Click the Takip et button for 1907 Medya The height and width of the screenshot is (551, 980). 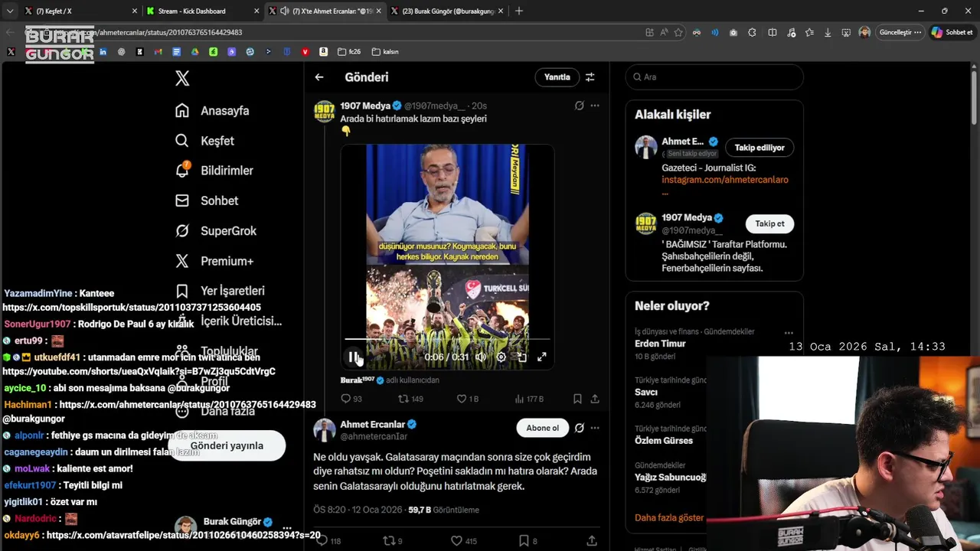[x=769, y=223]
